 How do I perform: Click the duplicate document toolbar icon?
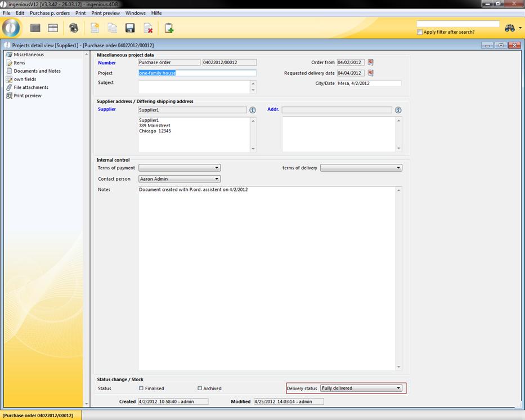click(112, 28)
